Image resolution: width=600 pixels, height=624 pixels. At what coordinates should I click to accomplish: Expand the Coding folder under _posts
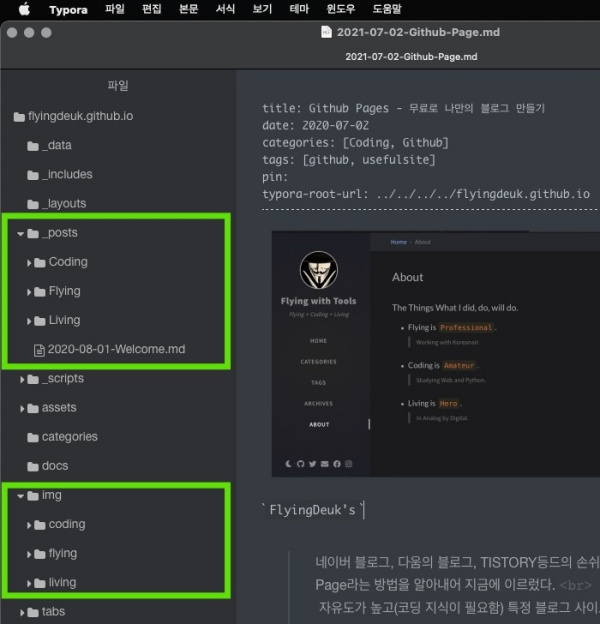pyautogui.click(x=29, y=263)
